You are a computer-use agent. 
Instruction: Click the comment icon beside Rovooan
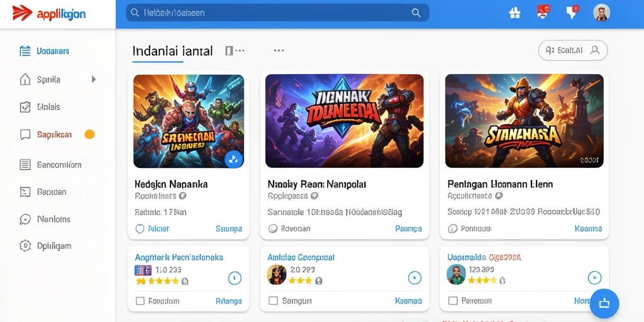tap(273, 229)
